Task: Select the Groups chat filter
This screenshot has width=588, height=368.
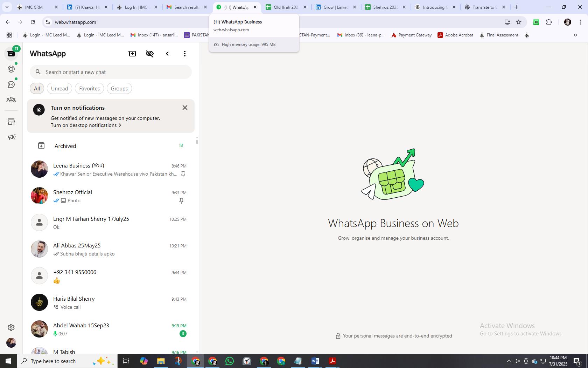Action: [x=119, y=89]
